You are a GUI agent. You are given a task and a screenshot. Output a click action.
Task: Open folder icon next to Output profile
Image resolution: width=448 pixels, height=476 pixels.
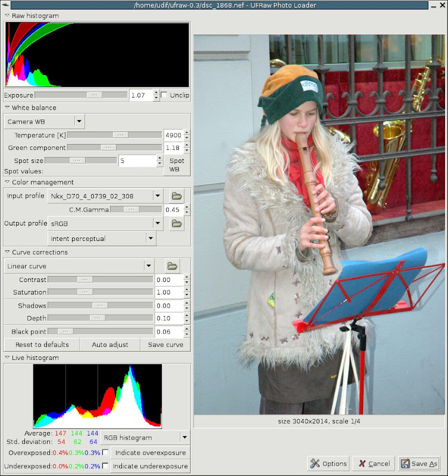177,224
